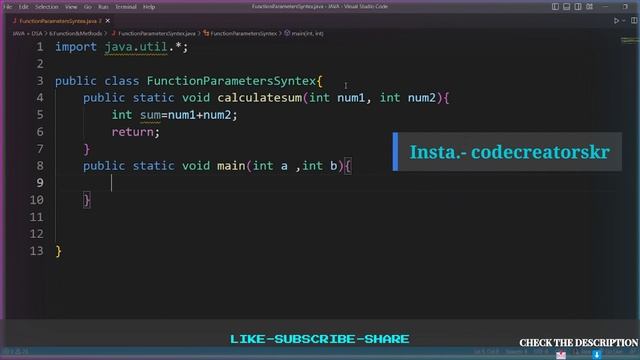Screen dimensions: 640x360
Task: Click the blue download arrow icon
Action: (597, 355)
